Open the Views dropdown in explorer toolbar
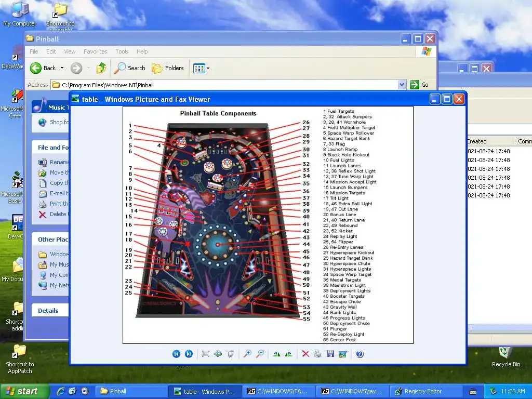This screenshot has height=399, width=532. (x=201, y=68)
